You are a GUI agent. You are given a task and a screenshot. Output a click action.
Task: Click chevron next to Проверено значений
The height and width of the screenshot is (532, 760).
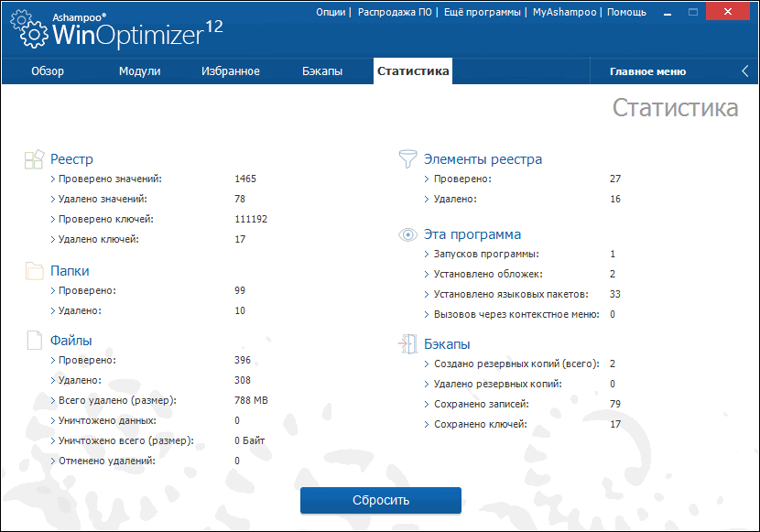click(x=53, y=179)
